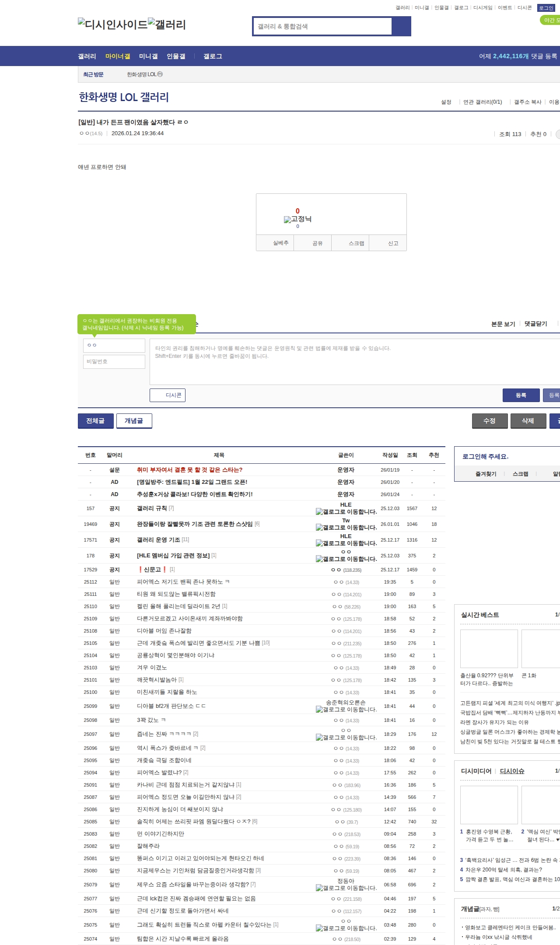
Task: Expand the 연관 갤러리(0/1) list
Action: 483,102
